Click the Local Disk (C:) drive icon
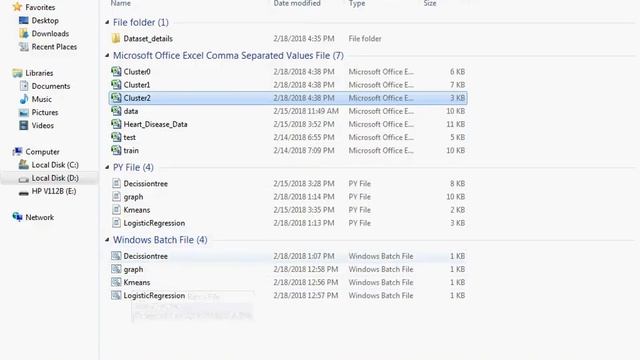The width and height of the screenshot is (640, 360). tap(24, 165)
